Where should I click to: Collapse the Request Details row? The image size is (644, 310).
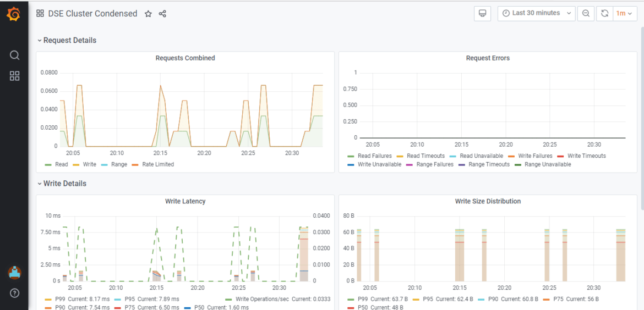coord(67,40)
